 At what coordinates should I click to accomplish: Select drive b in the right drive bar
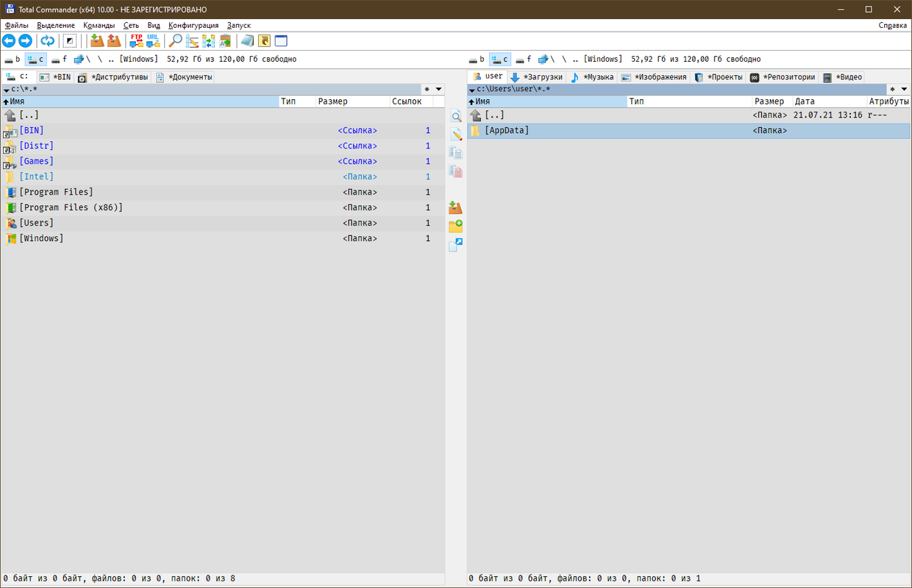pos(477,60)
